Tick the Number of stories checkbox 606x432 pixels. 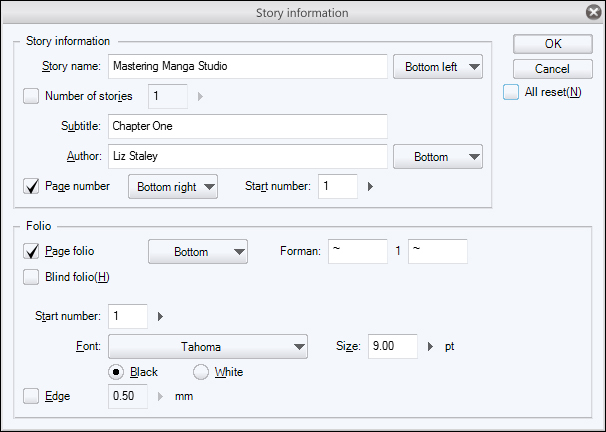coord(31,96)
